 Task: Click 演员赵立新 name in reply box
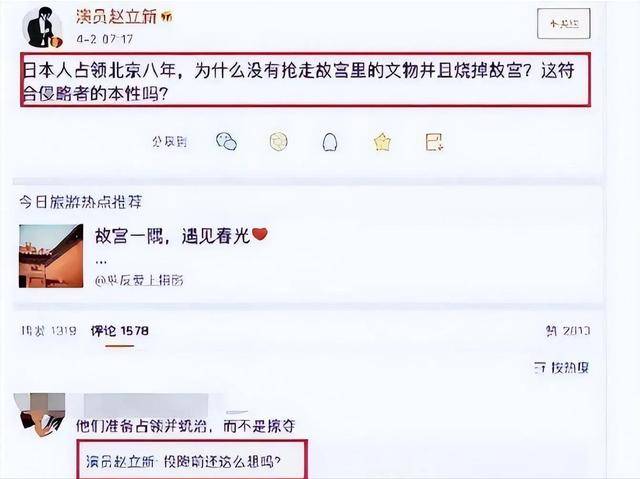[x=120, y=462]
